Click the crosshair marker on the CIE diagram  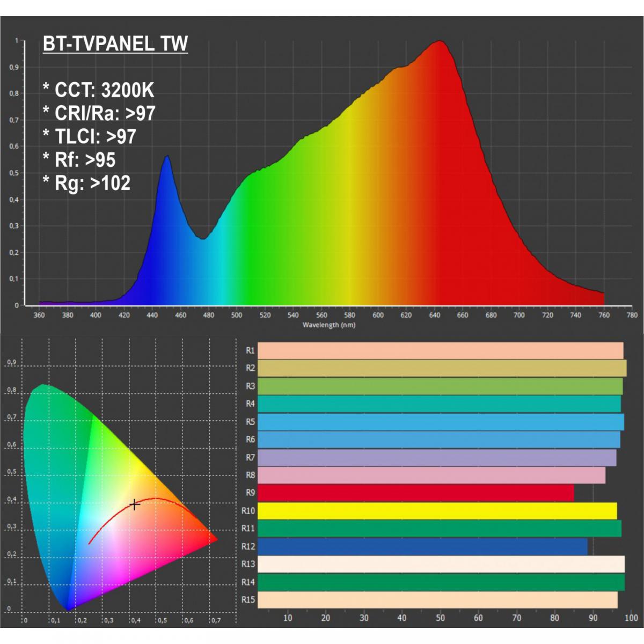[x=134, y=504]
